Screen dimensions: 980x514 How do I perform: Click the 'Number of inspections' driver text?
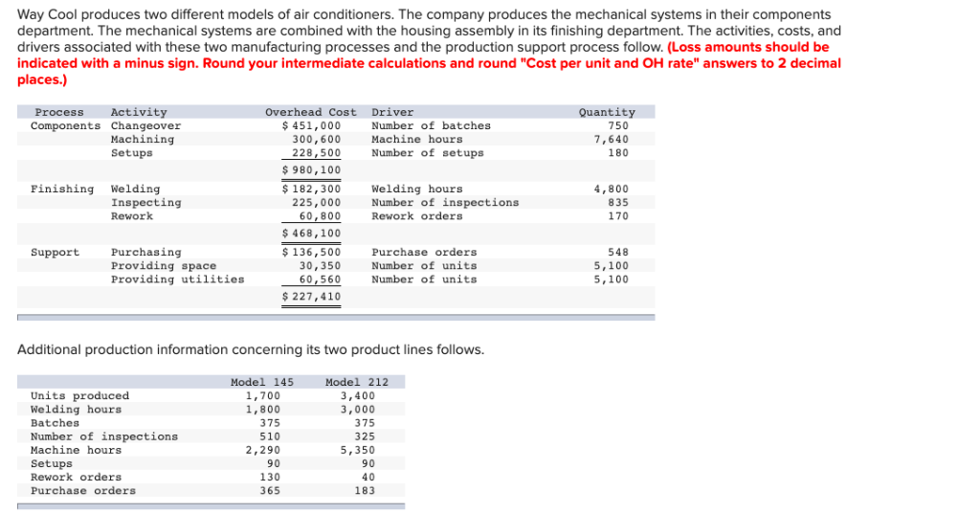(x=445, y=203)
